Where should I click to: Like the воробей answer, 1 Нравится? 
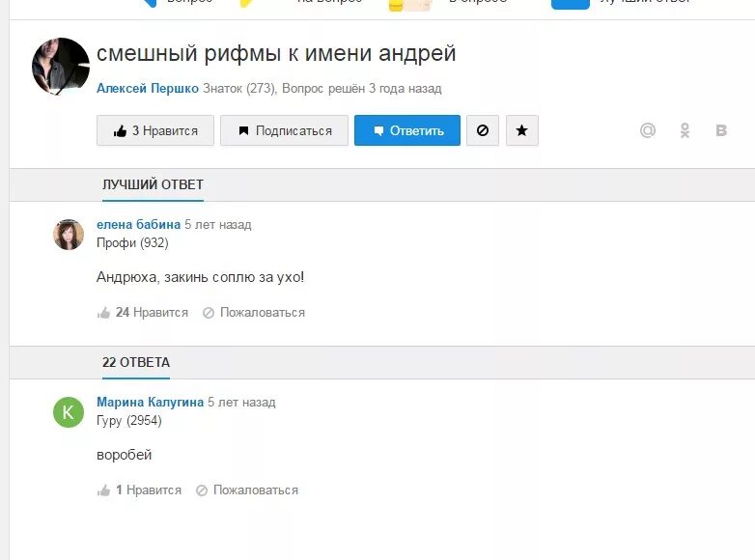139,490
